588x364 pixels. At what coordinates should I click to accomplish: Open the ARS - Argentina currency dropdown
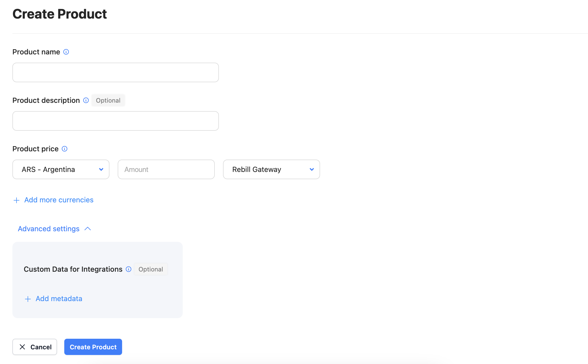tap(61, 169)
